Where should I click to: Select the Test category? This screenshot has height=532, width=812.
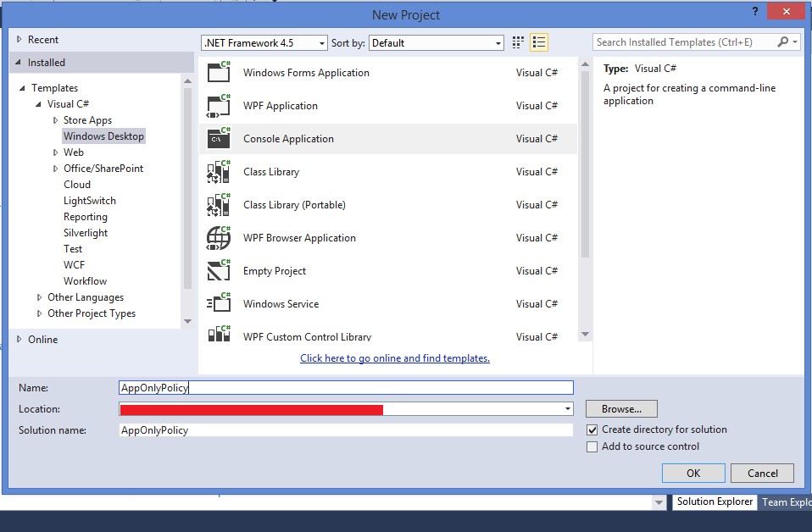73,248
